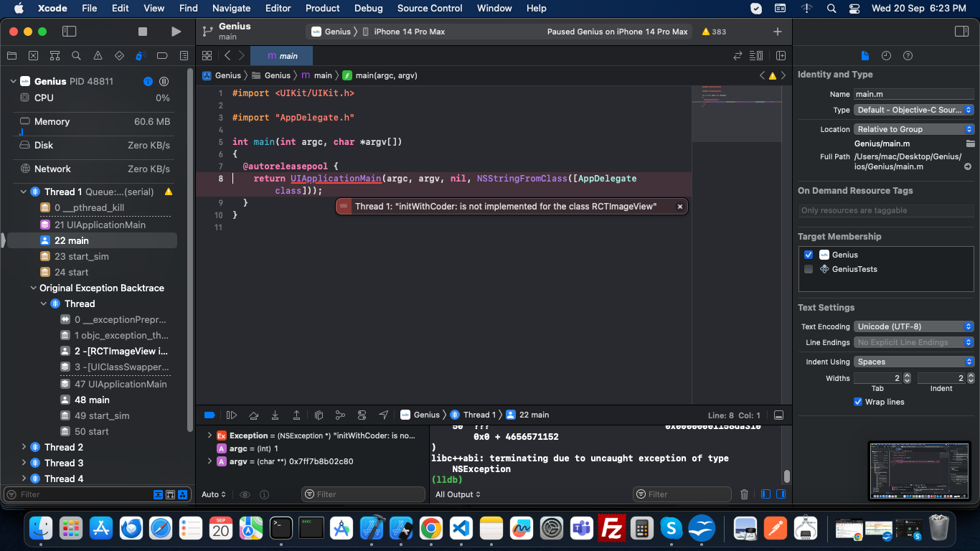Viewport: 980px width, 551px height.
Task: Switch to the Breakpoint navigator
Action: pyautogui.click(x=162, y=55)
